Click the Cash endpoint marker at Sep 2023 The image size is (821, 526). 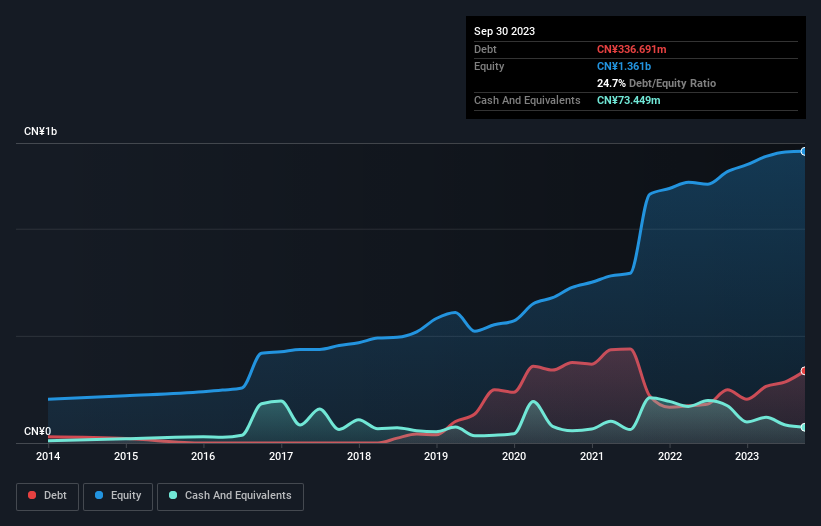tap(804, 427)
